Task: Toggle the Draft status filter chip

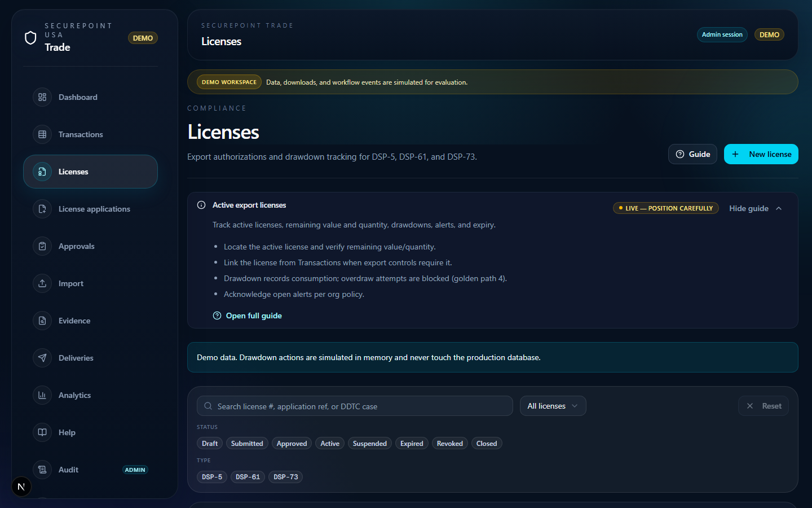Action: (210, 444)
